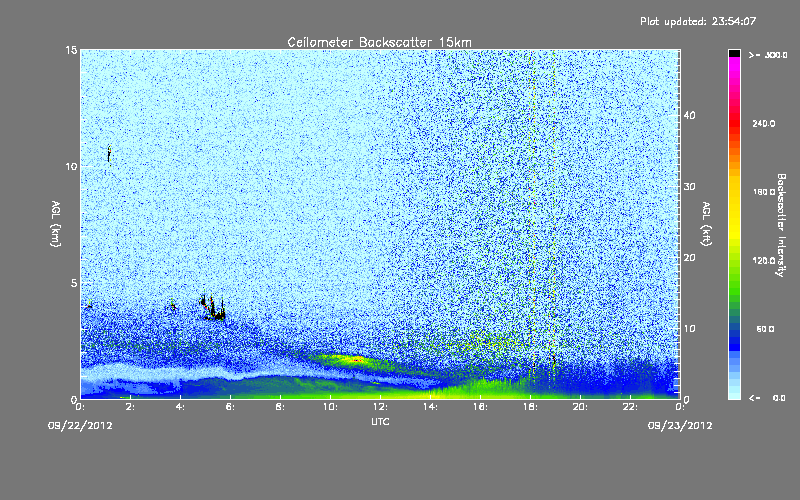This screenshot has height=500, width=800.
Task: Click the "5" tick on km axis
Action: [74, 283]
